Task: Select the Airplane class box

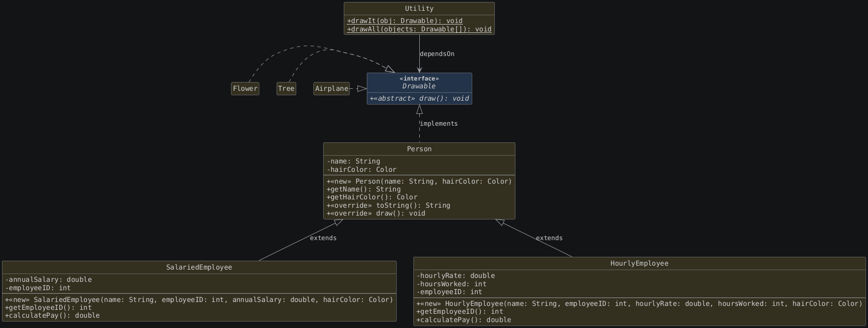Action: 332,88
